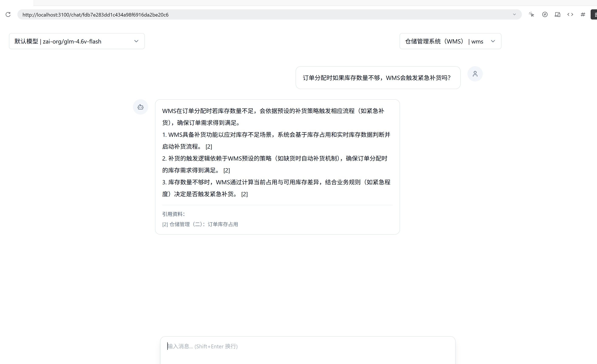Click the 引用资料 references label
Image resolution: width=597 pixels, height=364 pixels.
173,214
